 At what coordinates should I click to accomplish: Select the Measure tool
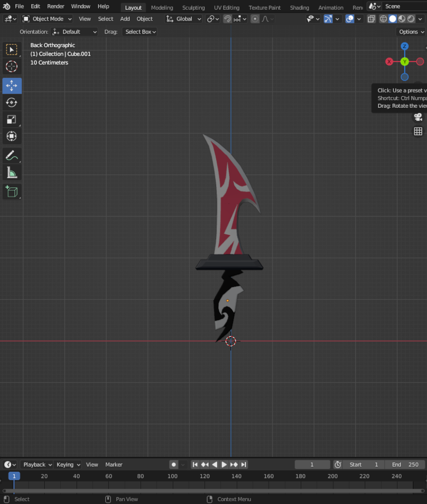click(12, 173)
